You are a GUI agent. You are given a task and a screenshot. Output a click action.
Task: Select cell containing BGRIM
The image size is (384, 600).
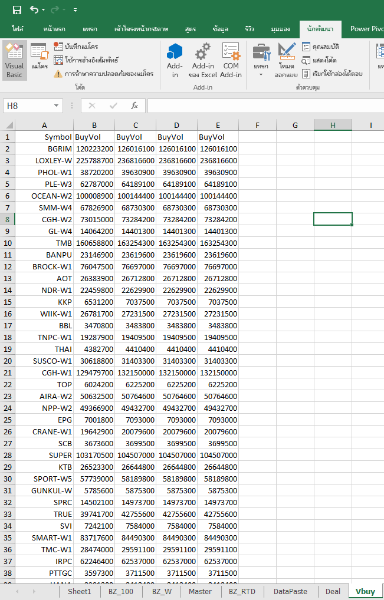[44, 149]
